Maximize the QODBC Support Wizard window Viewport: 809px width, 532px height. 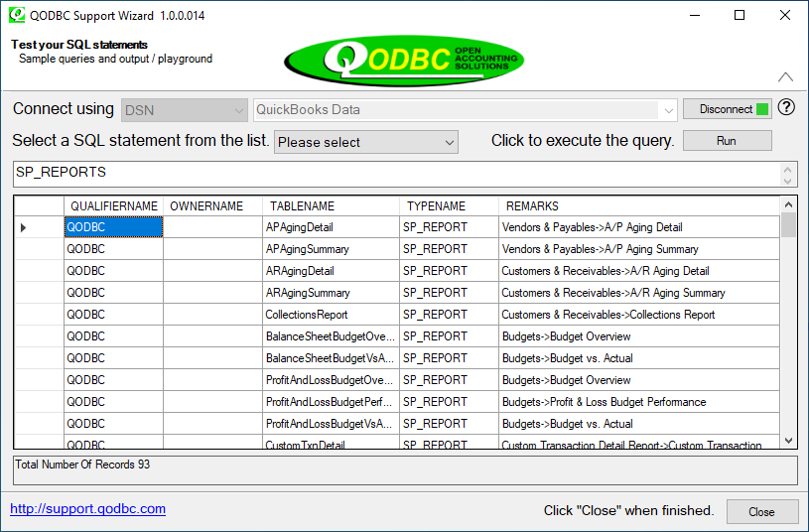point(740,15)
